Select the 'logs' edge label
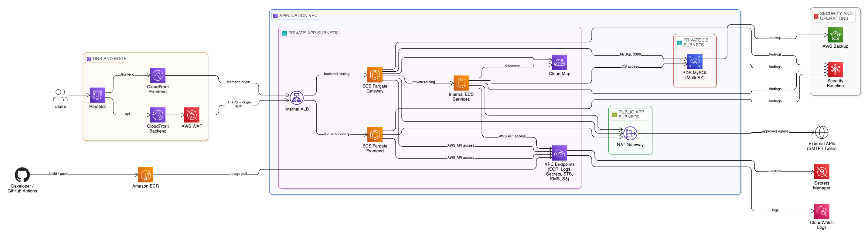 click(x=775, y=210)
